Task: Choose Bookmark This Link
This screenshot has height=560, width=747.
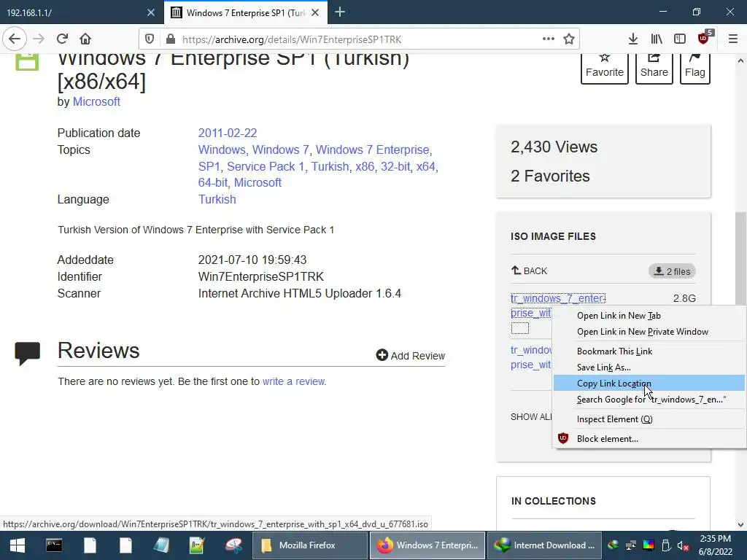Action: point(649,351)
